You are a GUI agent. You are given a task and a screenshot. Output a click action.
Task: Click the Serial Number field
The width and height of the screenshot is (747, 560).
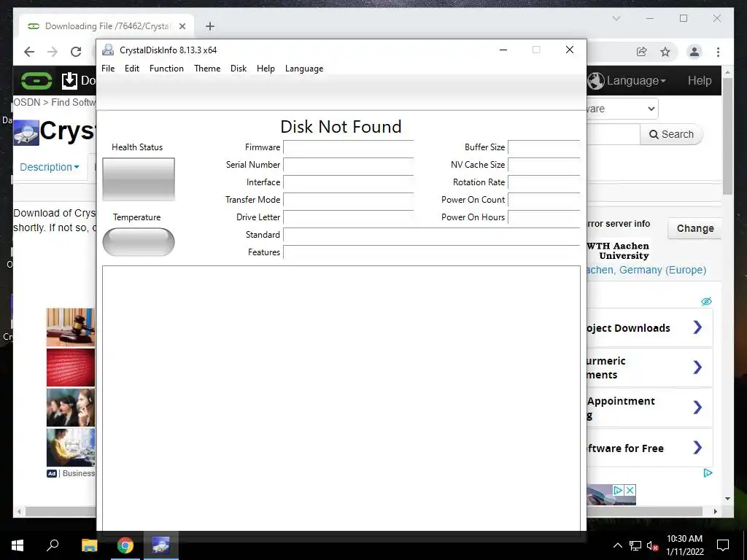pyautogui.click(x=348, y=165)
